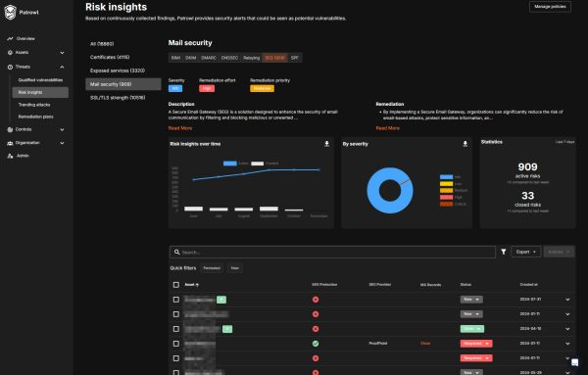This screenshot has height=375, width=588.
Task: Click the Manage policies button
Action: (550, 7)
